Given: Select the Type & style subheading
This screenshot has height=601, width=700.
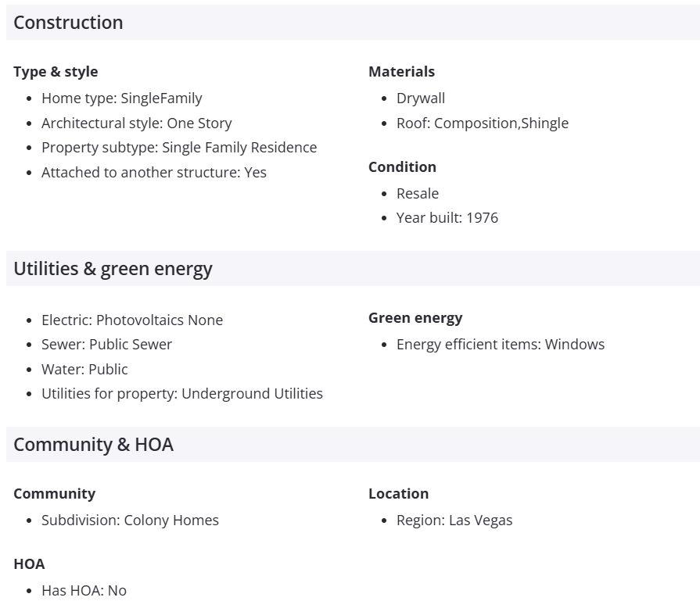Looking at the screenshot, I should tap(56, 72).
